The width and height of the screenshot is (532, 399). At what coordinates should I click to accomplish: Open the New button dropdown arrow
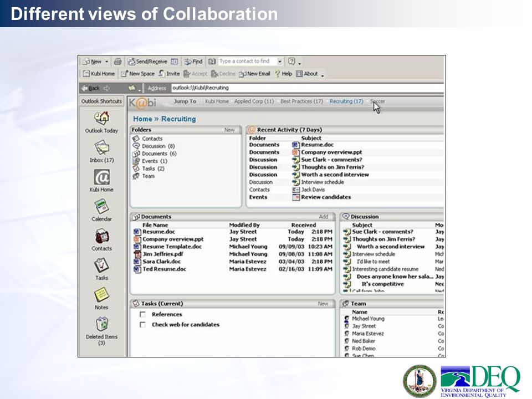(106, 62)
